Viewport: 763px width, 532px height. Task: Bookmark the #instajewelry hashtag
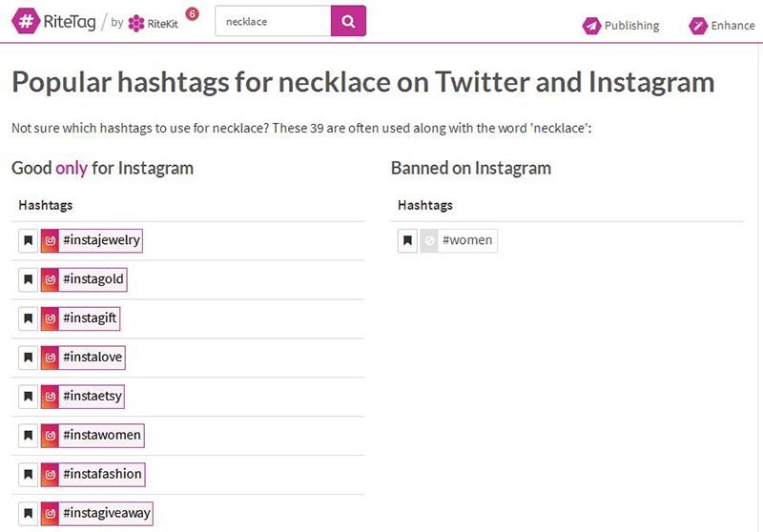coord(28,240)
